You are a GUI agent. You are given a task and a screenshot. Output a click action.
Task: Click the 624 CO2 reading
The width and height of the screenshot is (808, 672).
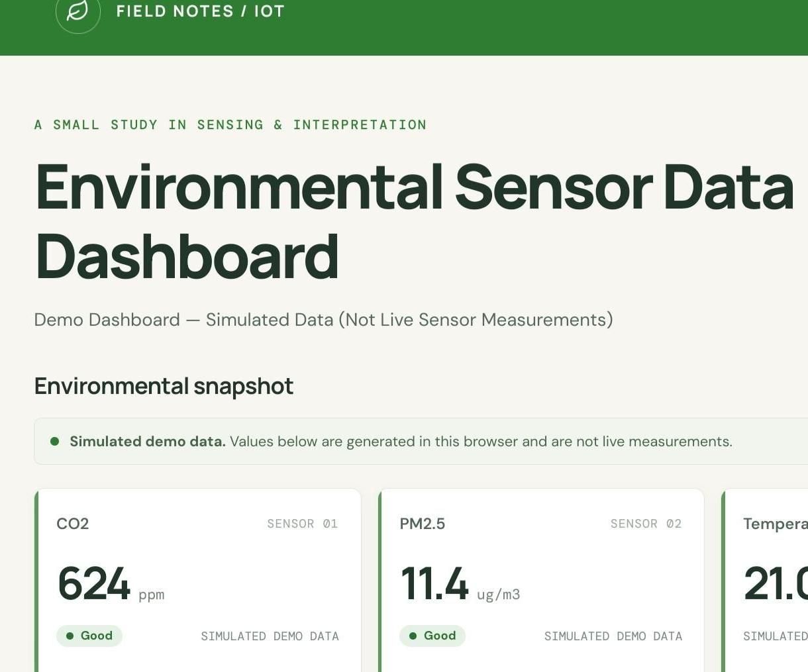93,584
